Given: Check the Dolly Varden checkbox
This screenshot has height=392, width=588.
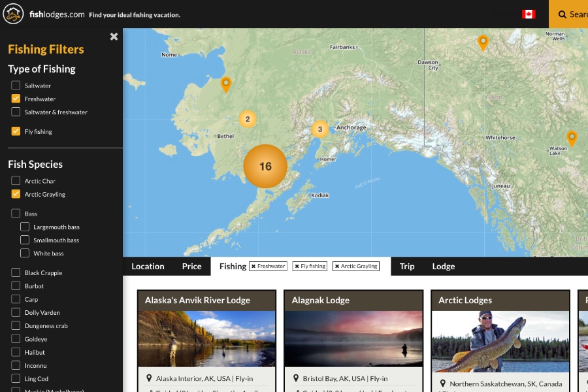Looking at the screenshot, I should pyautogui.click(x=16, y=312).
